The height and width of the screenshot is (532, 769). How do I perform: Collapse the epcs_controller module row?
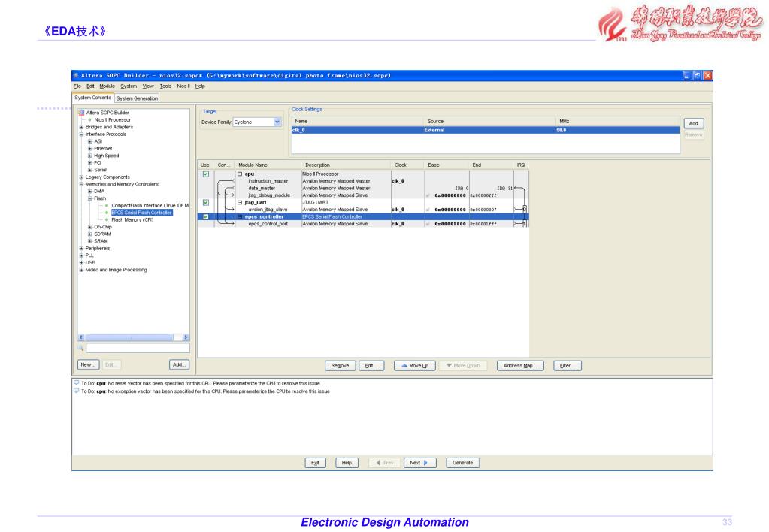(x=240, y=216)
